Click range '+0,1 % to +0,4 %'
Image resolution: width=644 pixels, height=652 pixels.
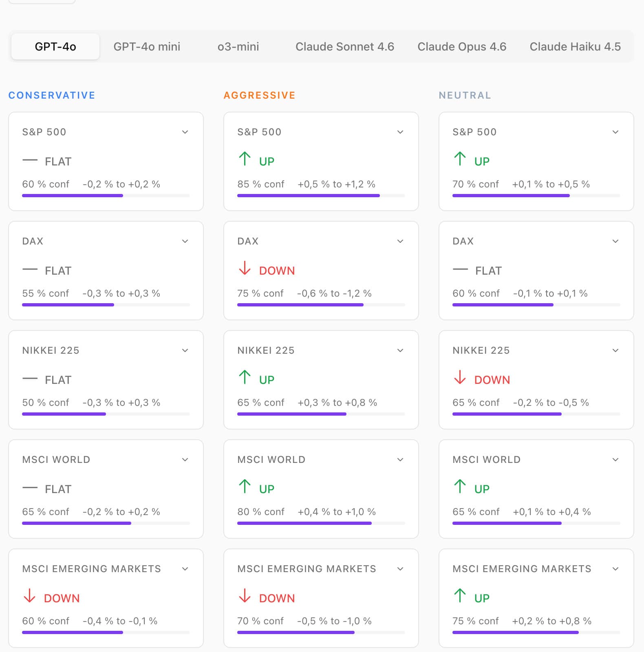point(552,512)
